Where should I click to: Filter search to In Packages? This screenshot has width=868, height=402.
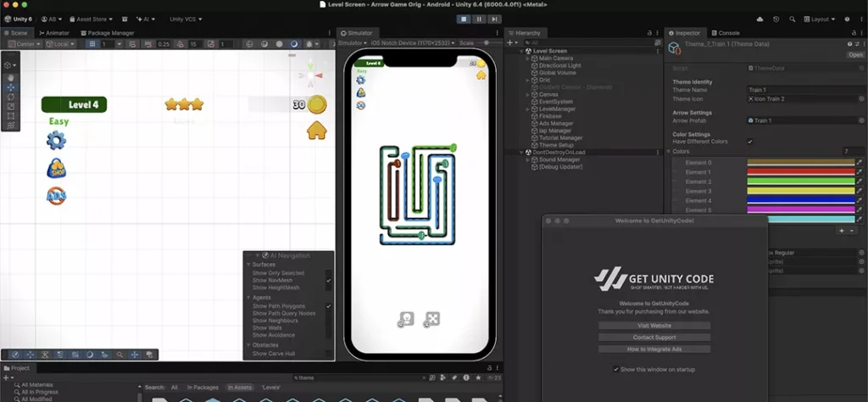click(x=203, y=388)
